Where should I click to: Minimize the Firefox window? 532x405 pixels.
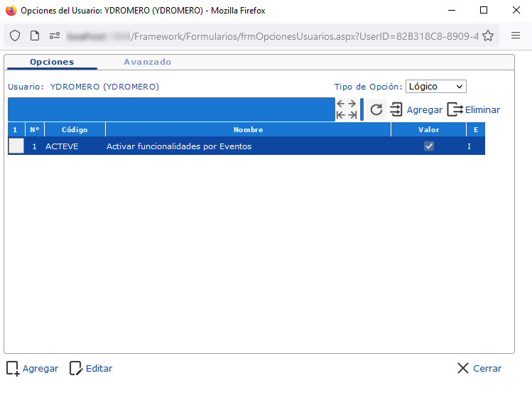(452, 10)
